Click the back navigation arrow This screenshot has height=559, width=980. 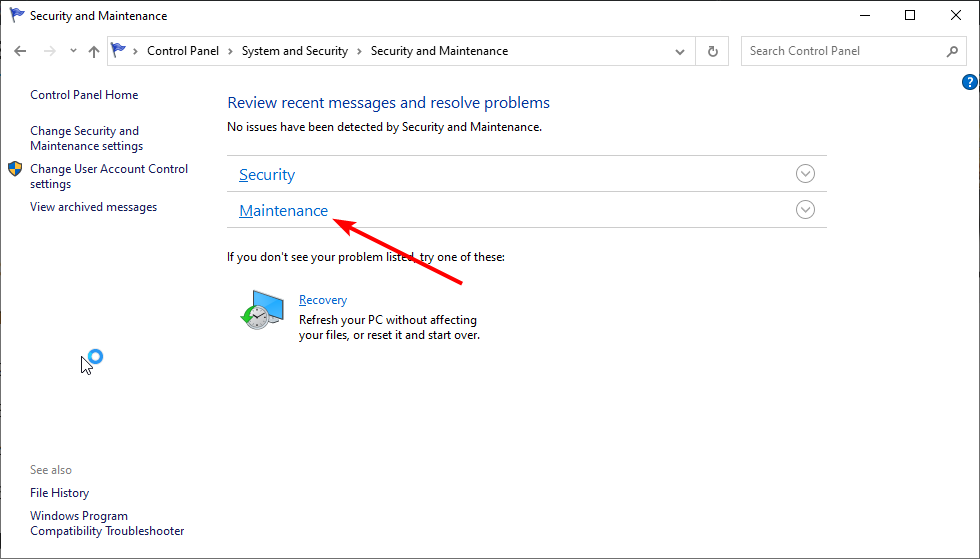pyautogui.click(x=20, y=51)
